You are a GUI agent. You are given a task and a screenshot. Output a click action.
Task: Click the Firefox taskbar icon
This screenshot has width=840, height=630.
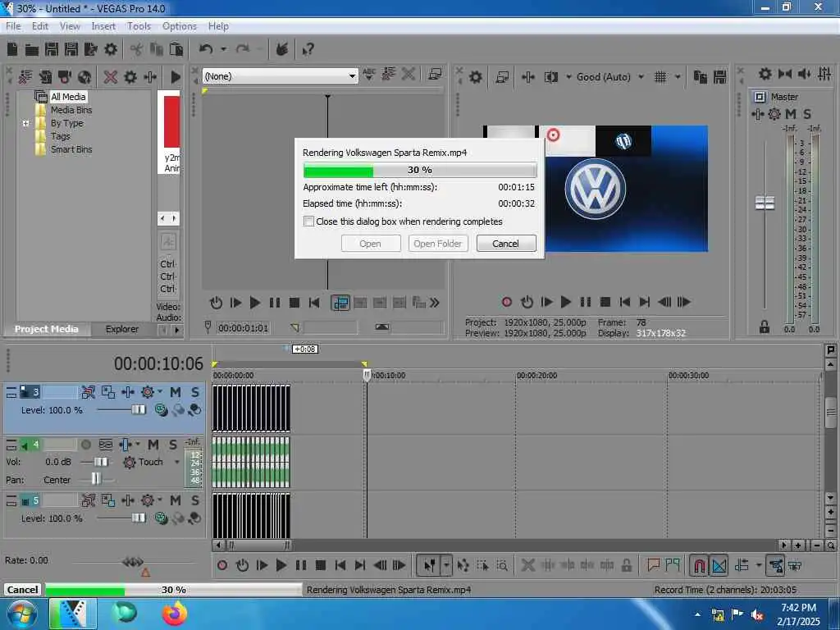point(175,614)
